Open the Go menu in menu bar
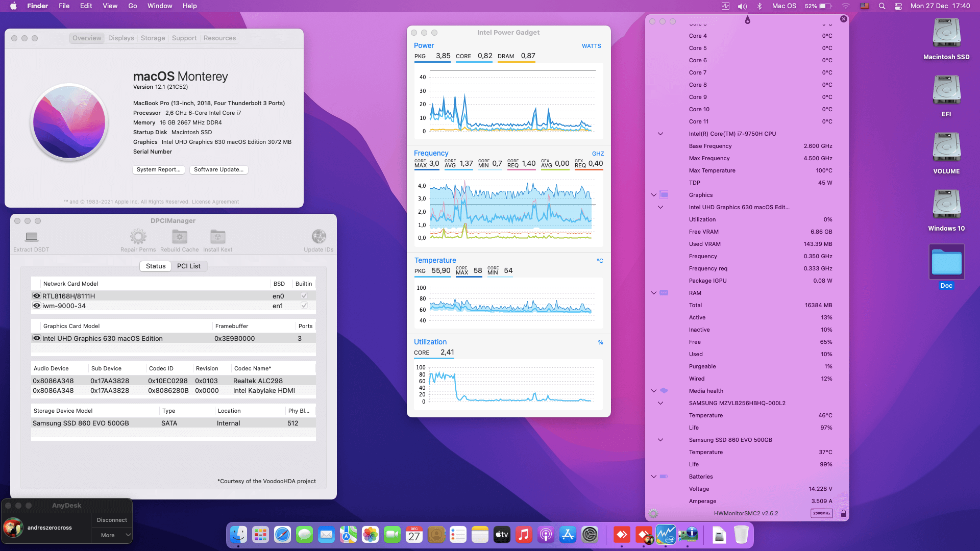The image size is (980, 551). tap(133, 6)
